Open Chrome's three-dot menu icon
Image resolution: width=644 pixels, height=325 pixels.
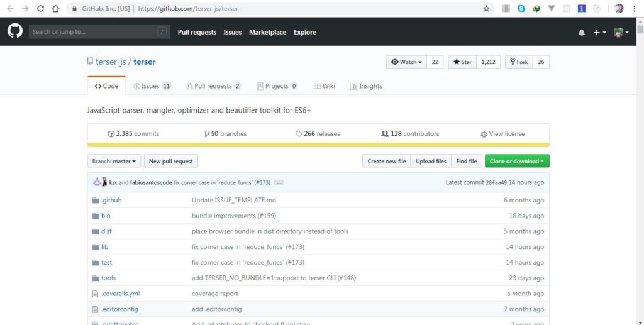point(634,9)
